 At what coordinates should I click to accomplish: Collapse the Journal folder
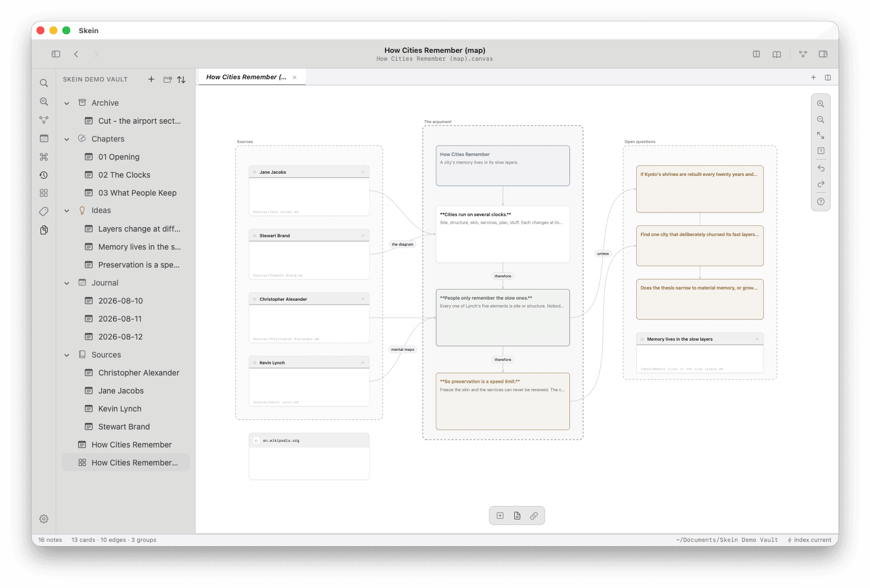click(67, 283)
